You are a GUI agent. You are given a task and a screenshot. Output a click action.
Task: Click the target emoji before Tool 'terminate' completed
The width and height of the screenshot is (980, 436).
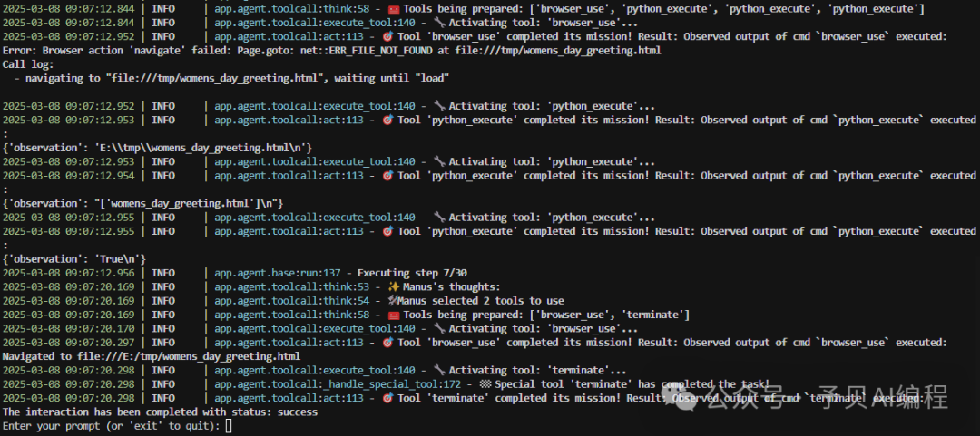pyautogui.click(x=387, y=399)
